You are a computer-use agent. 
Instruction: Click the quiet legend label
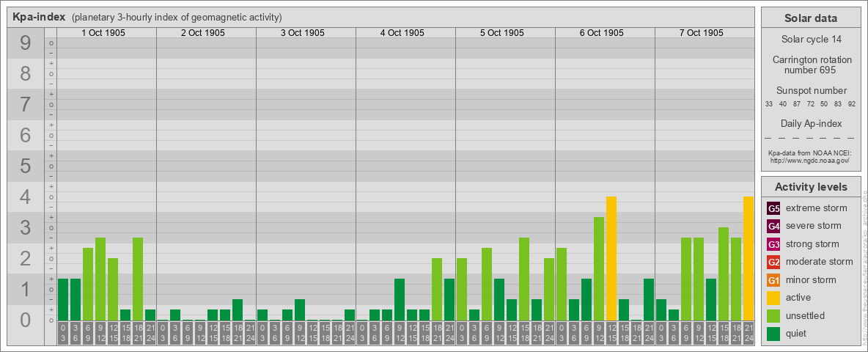[798, 333]
